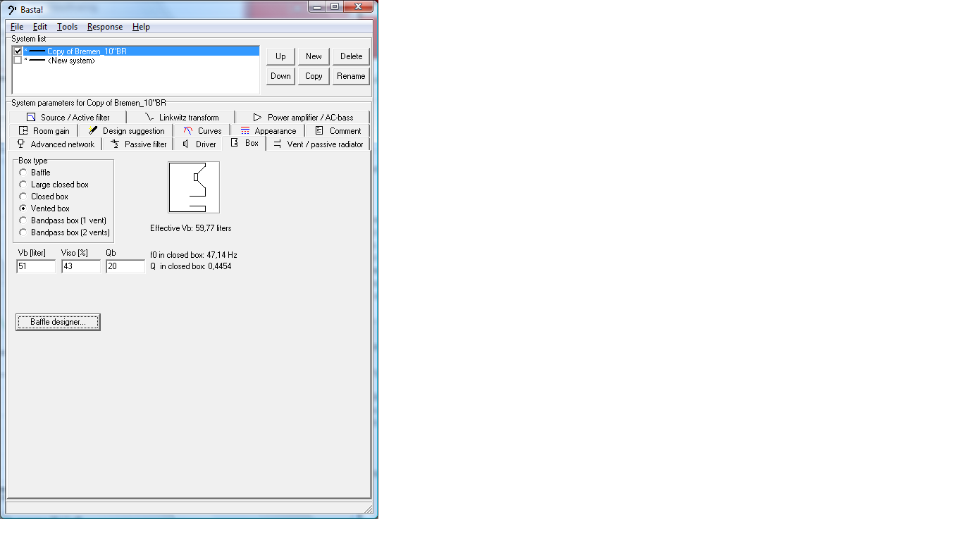Switch to Power amplifier / AC-bass tab
The image size is (971, 560).
(303, 118)
